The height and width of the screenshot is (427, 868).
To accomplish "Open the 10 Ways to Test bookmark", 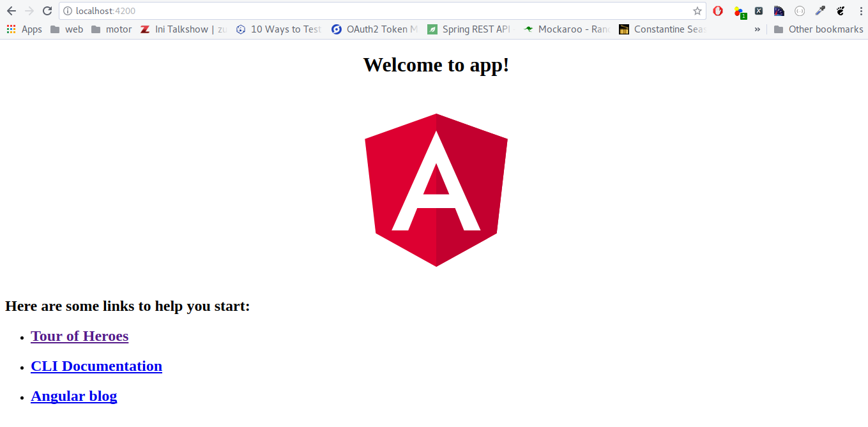I will pyautogui.click(x=278, y=29).
